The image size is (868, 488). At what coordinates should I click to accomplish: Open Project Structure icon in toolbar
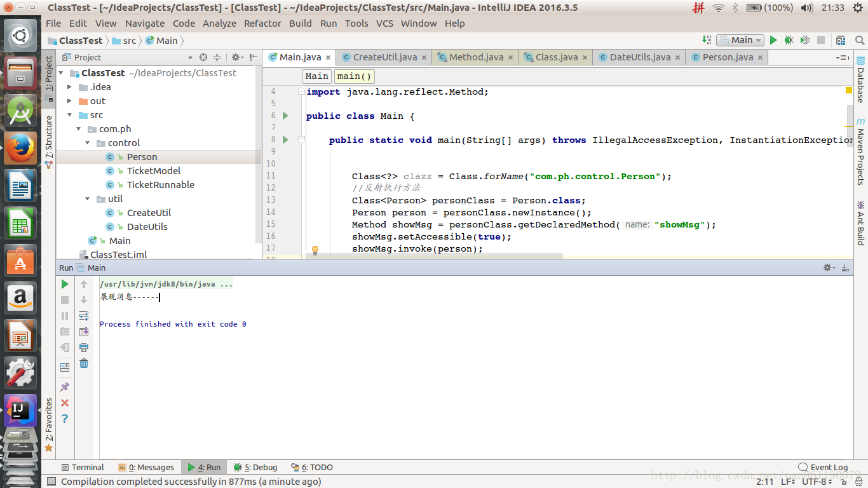[841, 40]
